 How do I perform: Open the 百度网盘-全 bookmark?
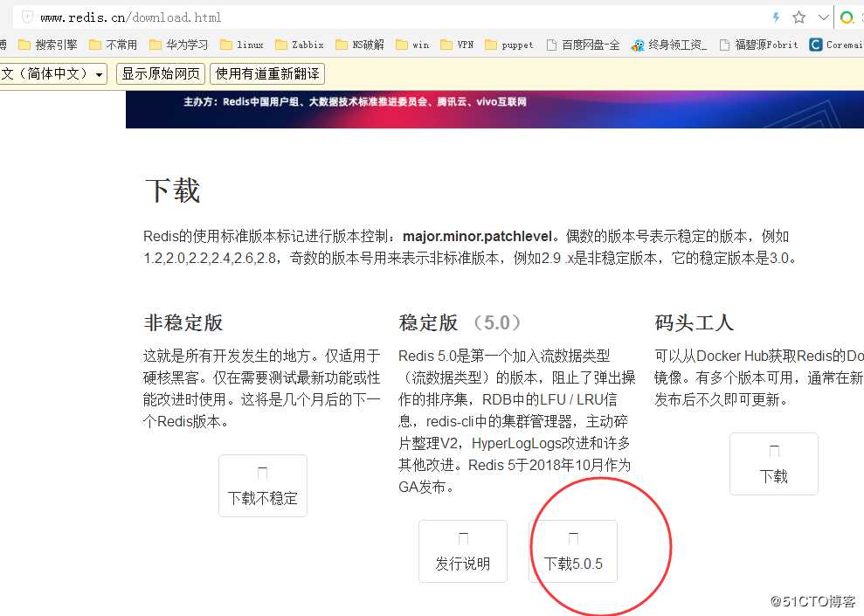(583, 45)
